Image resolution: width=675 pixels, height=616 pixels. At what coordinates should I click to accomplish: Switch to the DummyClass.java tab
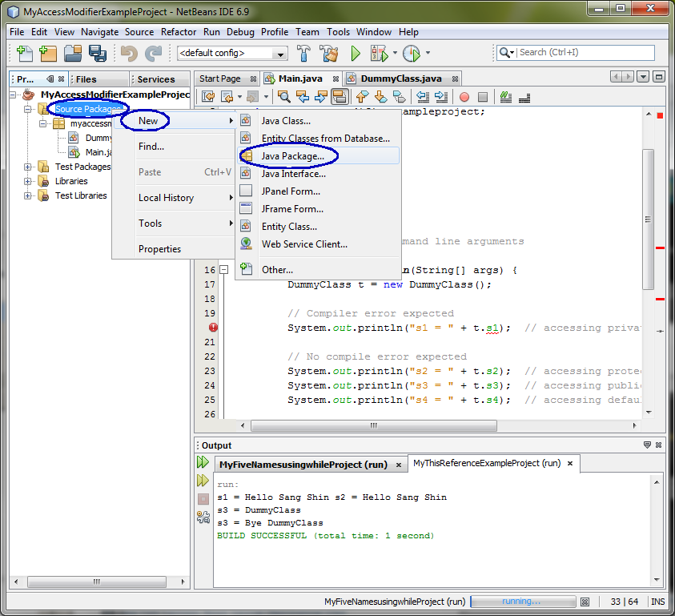pos(401,79)
